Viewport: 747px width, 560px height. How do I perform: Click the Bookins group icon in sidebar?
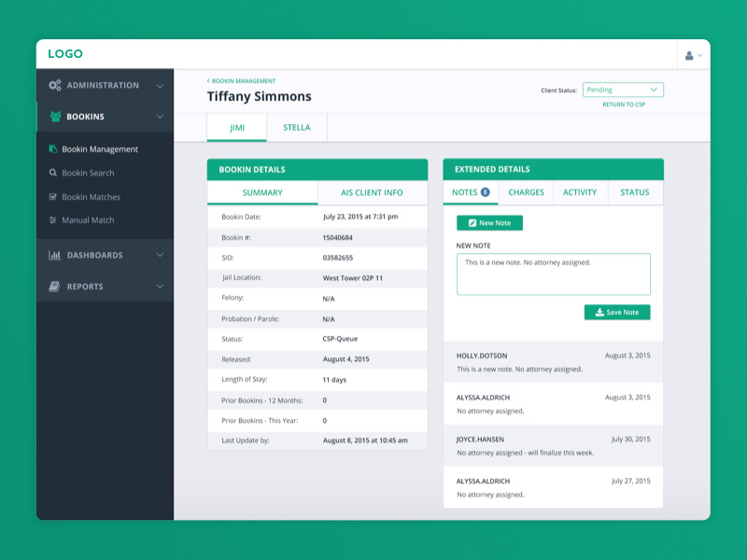[x=54, y=117]
